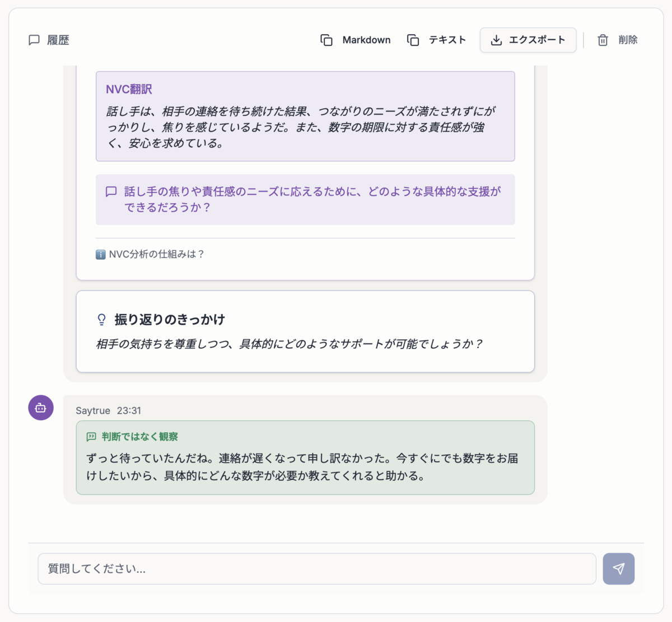The height and width of the screenshot is (622, 672).
Task: Click the Saytrue sender name
Action: coord(93,410)
